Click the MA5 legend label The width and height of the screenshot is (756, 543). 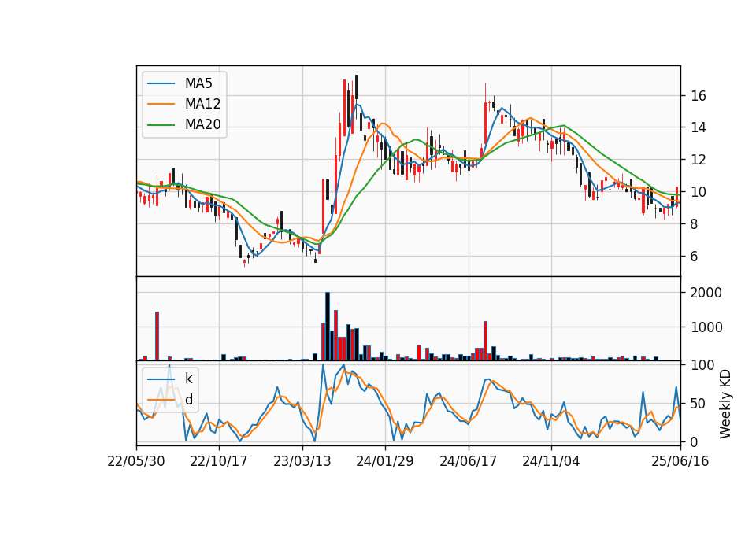[198, 83]
